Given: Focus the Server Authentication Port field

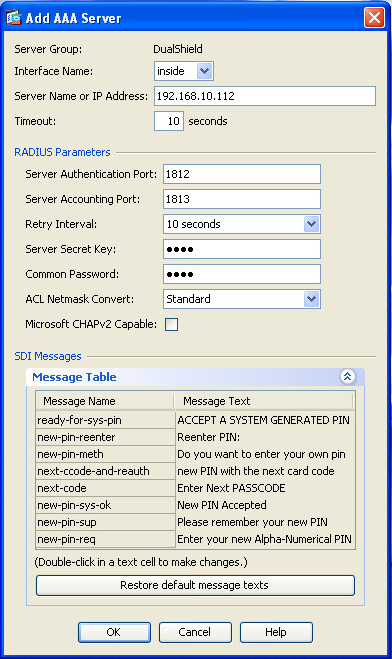Looking at the screenshot, I should coord(242,174).
